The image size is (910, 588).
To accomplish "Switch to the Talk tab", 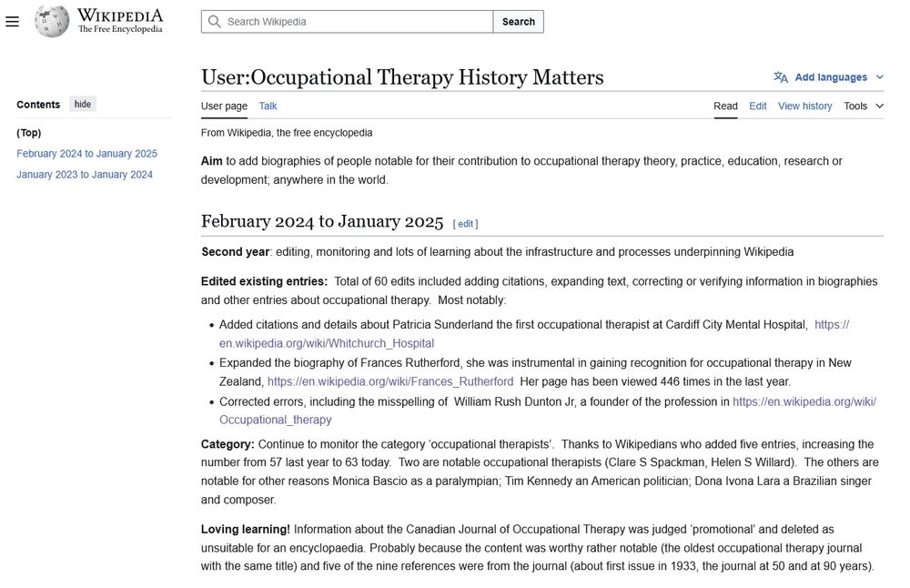I will pyautogui.click(x=268, y=106).
